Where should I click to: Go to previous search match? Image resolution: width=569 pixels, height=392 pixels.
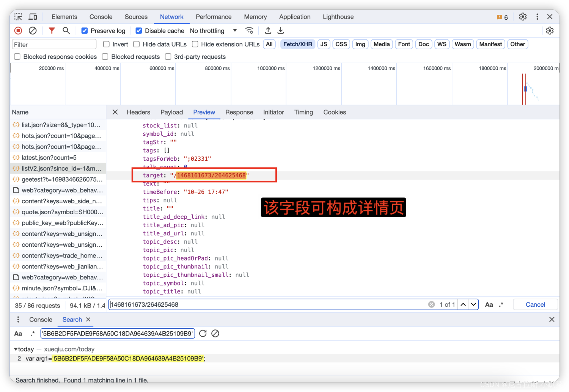coord(463,304)
